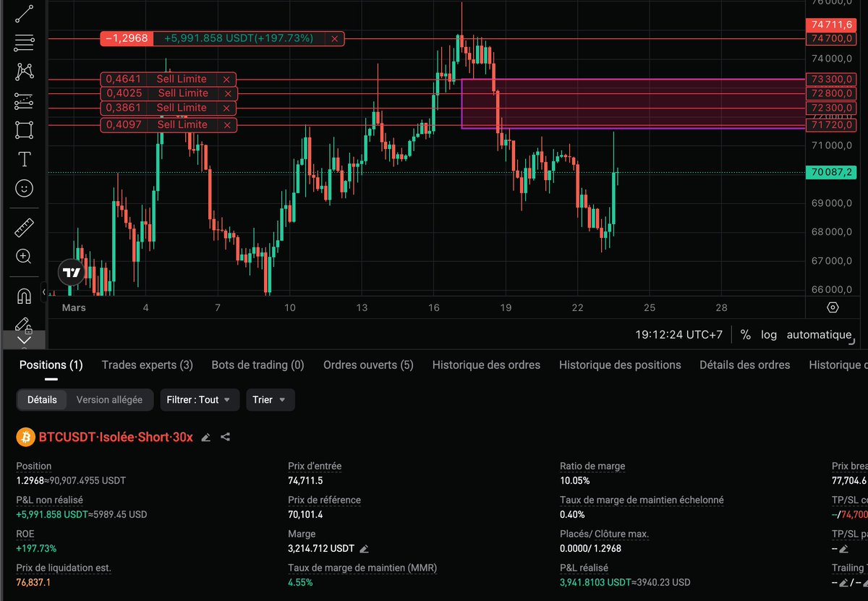Cancel the 0,4641 Sell Limite order
The height and width of the screenshot is (601, 868).
[x=226, y=80]
